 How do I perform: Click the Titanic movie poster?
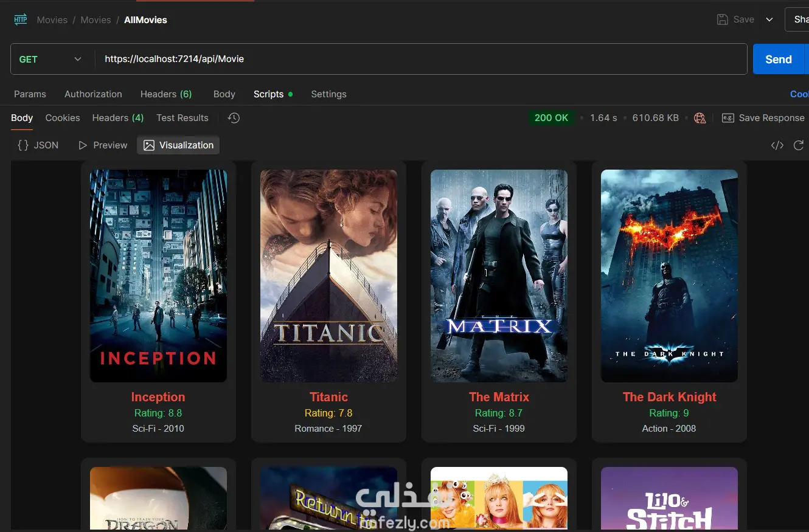(x=328, y=276)
